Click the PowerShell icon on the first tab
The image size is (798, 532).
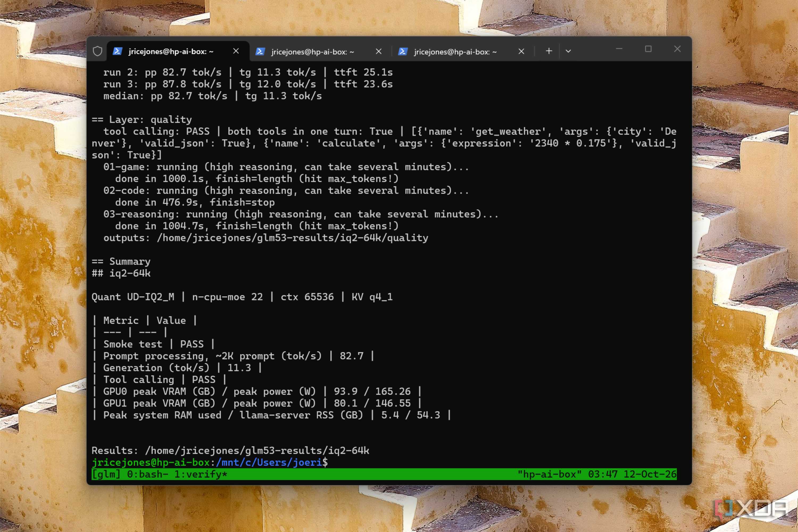click(117, 51)
